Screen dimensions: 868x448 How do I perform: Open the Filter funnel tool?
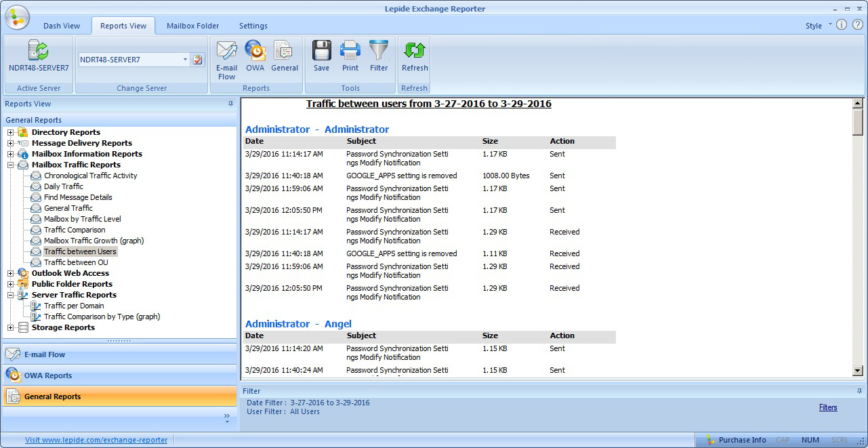tap(379, 52)
